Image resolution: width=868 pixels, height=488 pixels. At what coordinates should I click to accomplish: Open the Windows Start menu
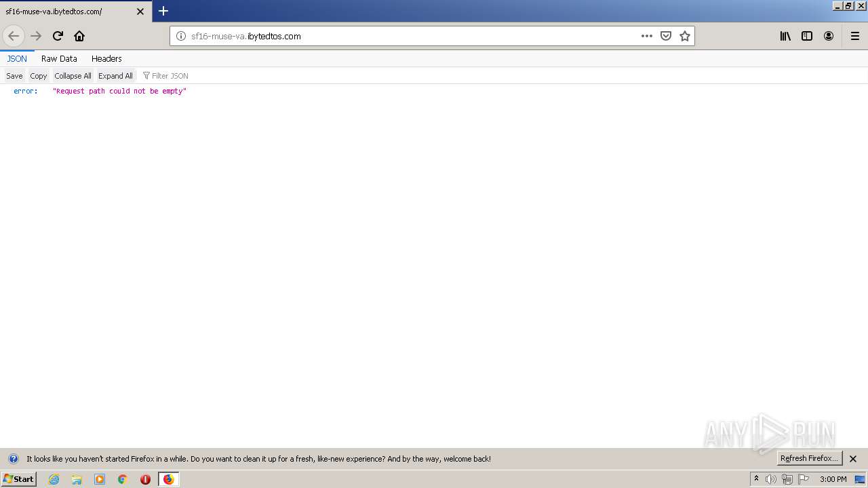pyautogui.click(x=18, y=479)
